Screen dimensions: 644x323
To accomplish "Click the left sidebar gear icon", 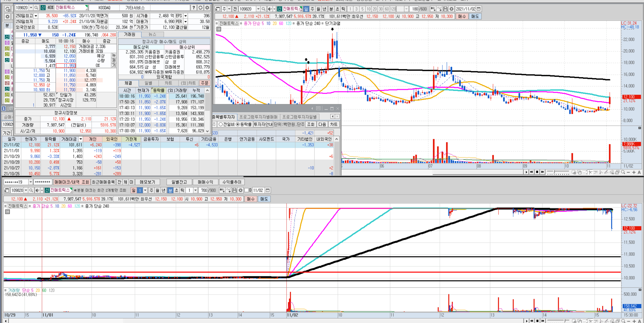I will click(x=7, y=17).
